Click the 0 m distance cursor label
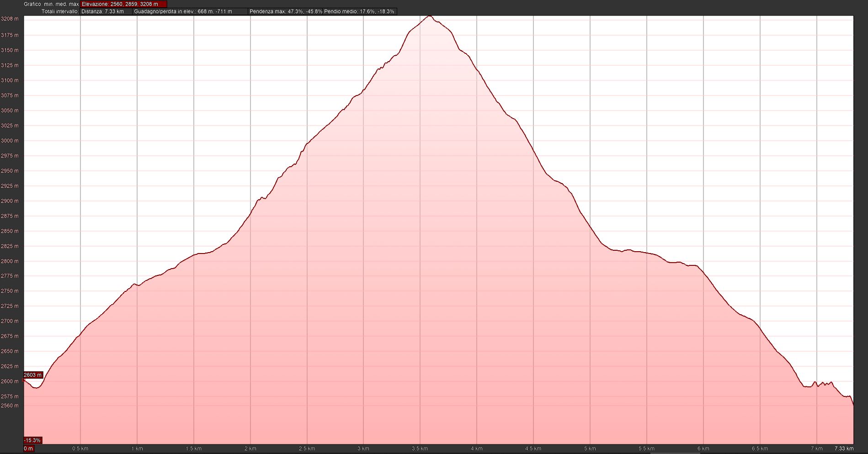Image resolution: width=868 pixels, height=454 pixels. click(x=28, y=449)
